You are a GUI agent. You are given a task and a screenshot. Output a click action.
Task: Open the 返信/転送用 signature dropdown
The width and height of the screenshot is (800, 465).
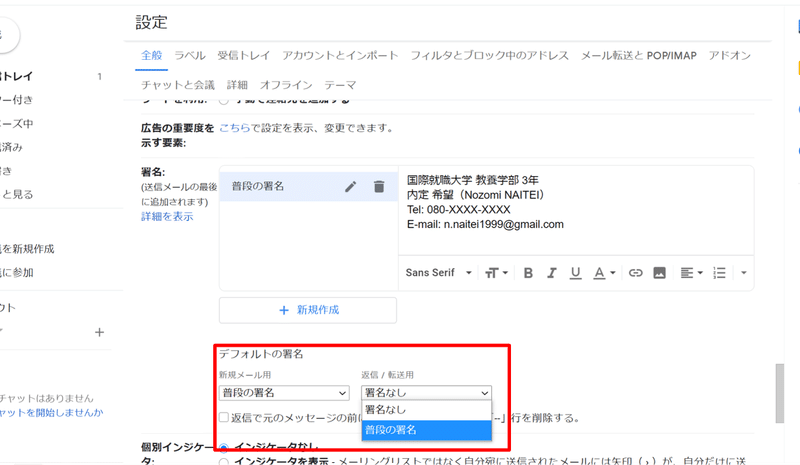click(426, 393)
